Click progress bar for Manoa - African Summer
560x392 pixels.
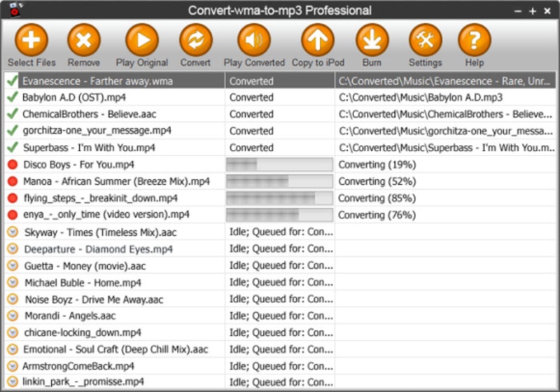tap(279, 181)
